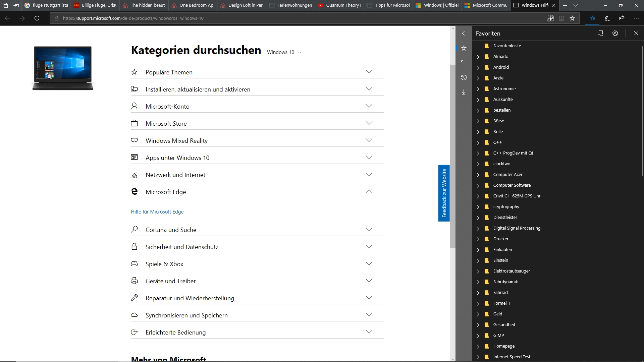Expand Installieren, aktualisieren und aktivieren
The height and width of the screenshot is (362, 644).
(x=257, y=89)
